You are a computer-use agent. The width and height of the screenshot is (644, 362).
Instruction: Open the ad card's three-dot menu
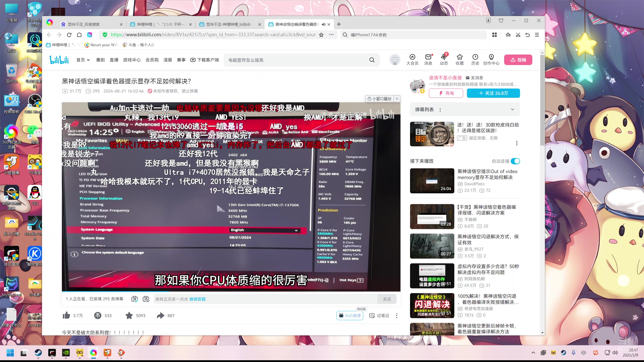[x=517, y=143]
